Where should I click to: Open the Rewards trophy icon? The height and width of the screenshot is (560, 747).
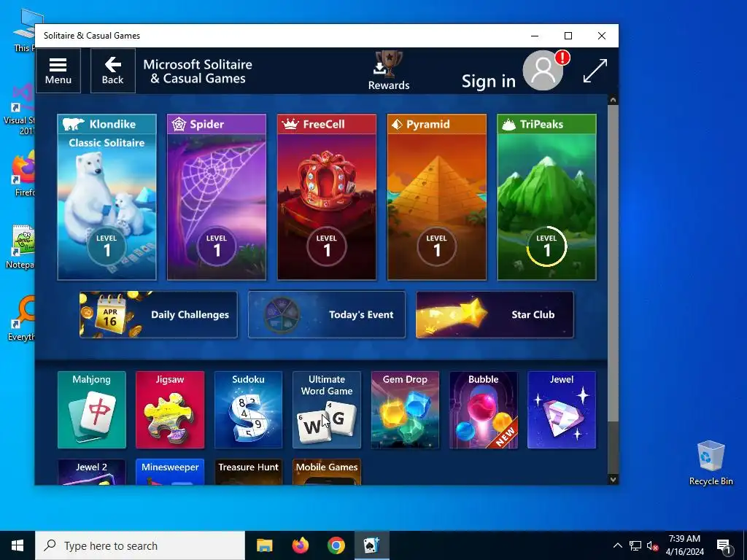pyautogui.click(x=389, y=71)
